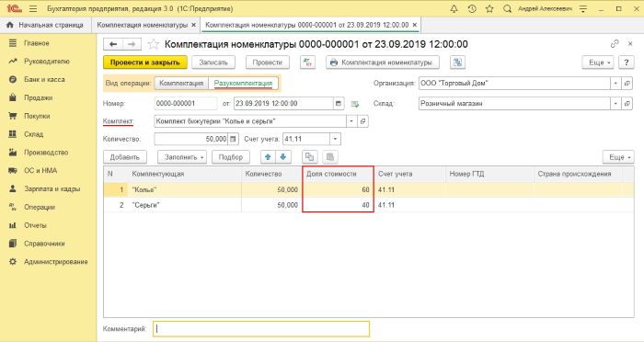Open Зарплата и кадры section

52,188
